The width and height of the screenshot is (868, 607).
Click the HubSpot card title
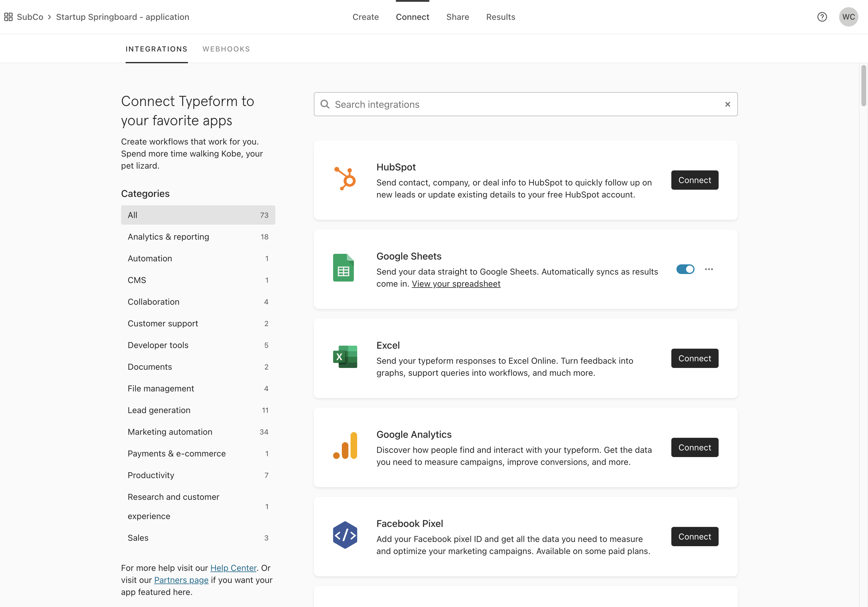396,167
